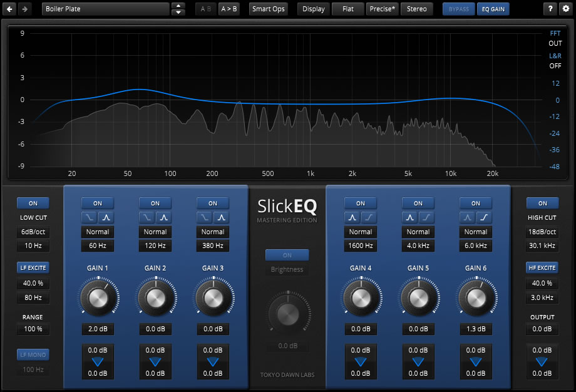Enable the Brightness ON button

(x=287, y=255)
